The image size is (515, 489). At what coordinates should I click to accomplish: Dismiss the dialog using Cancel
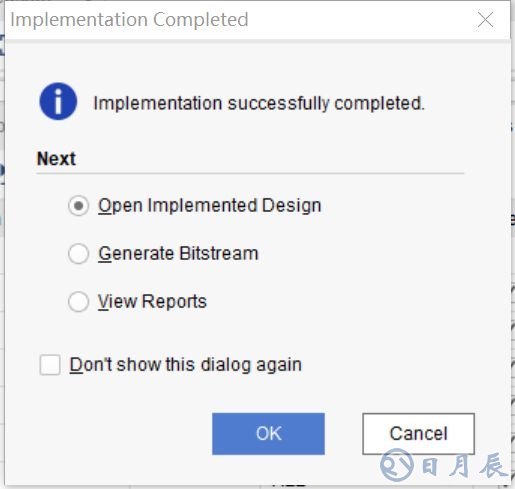[418, 434]
